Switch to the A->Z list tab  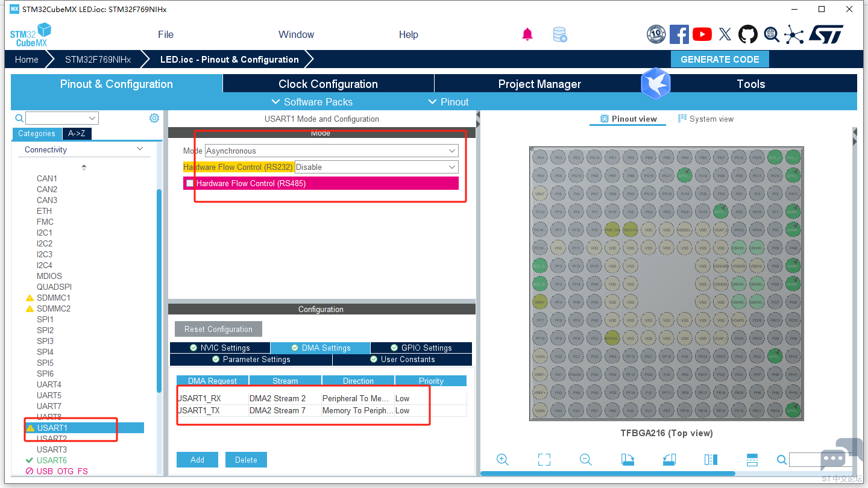pyautogui.click(x=77, y=134)
